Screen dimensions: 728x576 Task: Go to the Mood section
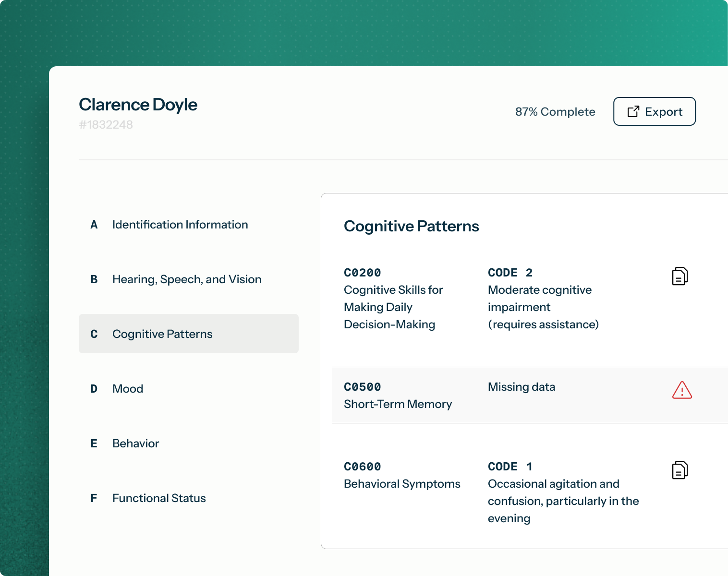click(189, 389)
